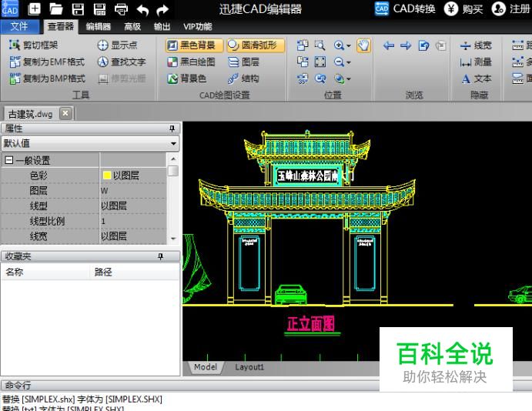Print the drawing with the printer icon
This screenshot has height=411, width=532.
click(x=121, y=9)
